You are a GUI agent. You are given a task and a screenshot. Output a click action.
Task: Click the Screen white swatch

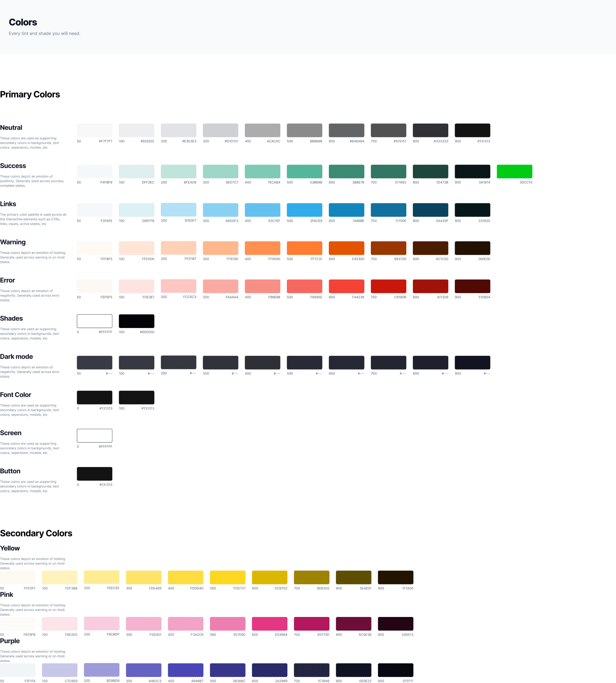[x=95, y=435]
